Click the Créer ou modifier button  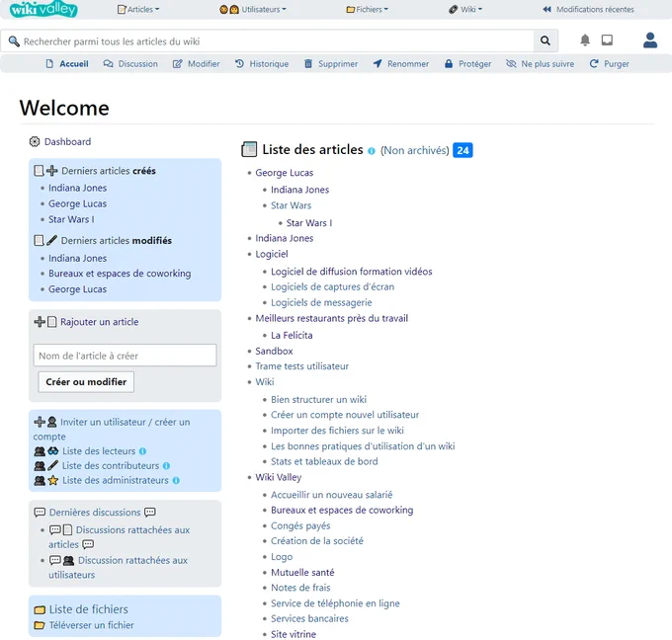(86, 382)
